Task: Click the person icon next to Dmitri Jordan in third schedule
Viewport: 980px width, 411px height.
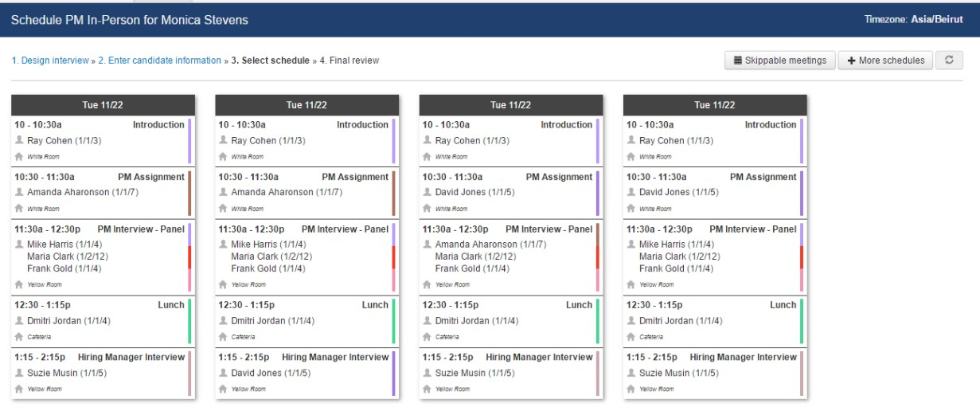Action: tap(427, 321)
